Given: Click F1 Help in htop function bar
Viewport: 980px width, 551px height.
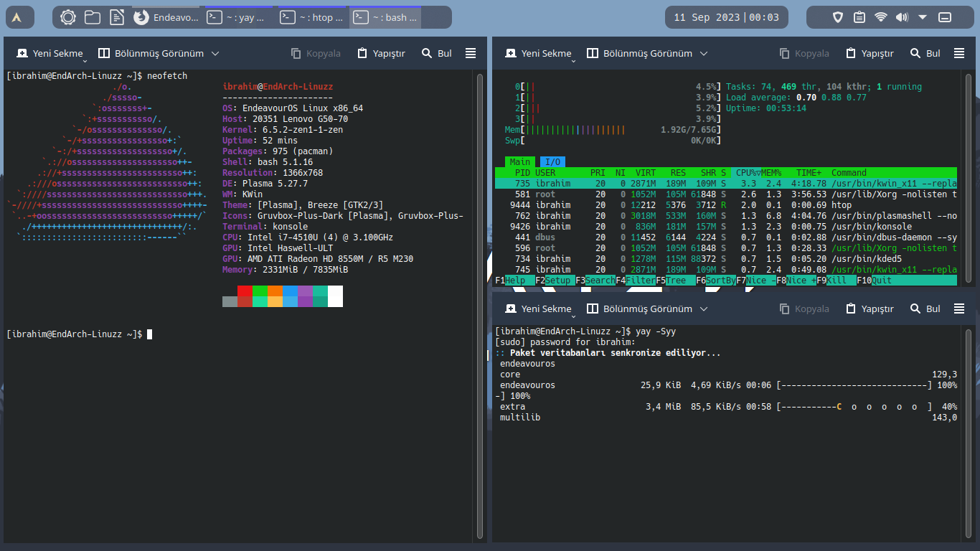Looking at the screenshot, I should [514, 281].
